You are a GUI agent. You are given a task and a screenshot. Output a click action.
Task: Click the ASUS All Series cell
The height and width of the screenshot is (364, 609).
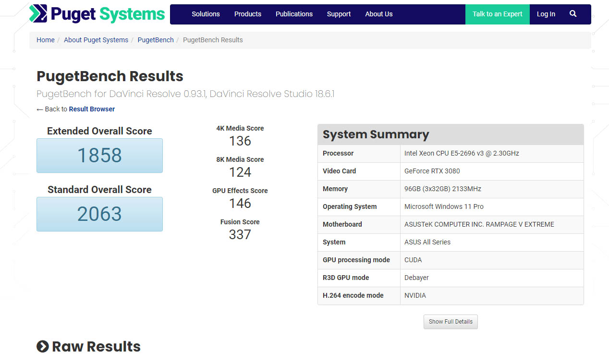[x=491, y=242]
